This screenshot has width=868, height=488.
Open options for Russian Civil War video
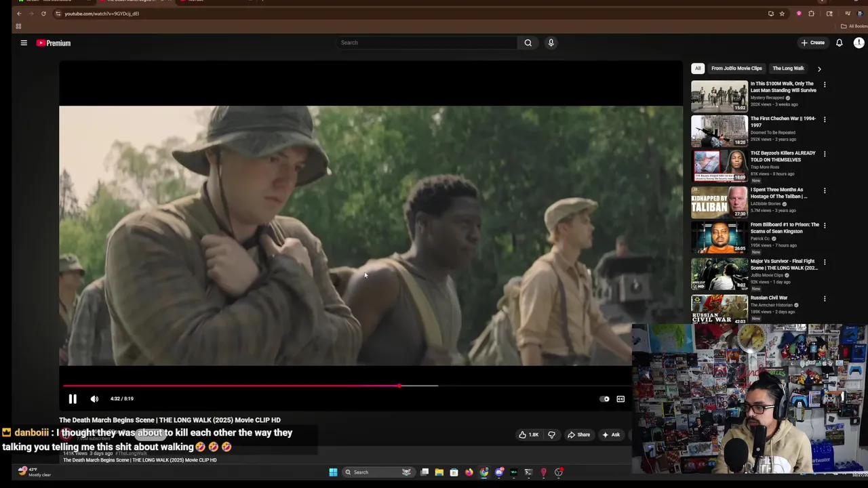[x=825, y=298]
